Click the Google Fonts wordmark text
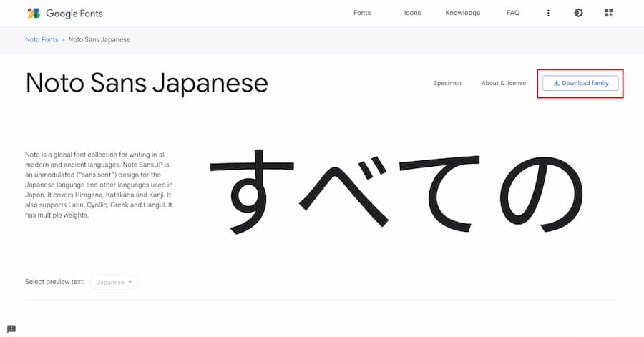 pos(74,13)
